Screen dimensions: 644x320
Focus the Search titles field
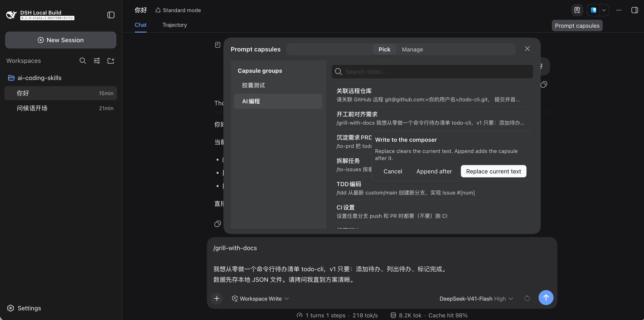(432, 72)
